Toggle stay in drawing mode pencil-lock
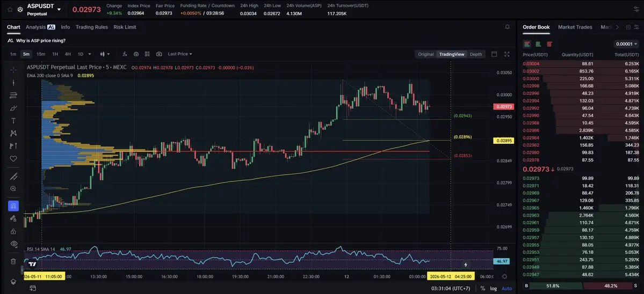 [13, 218]
